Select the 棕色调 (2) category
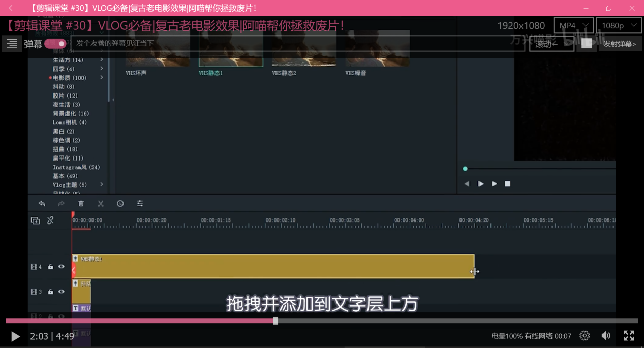The height and width of the screenshot is (348, 644). point(67,140)
